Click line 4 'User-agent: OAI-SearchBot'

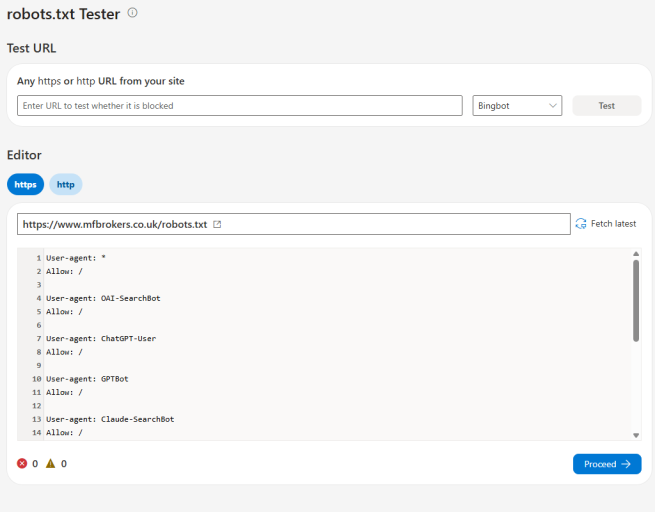[103, 298]
